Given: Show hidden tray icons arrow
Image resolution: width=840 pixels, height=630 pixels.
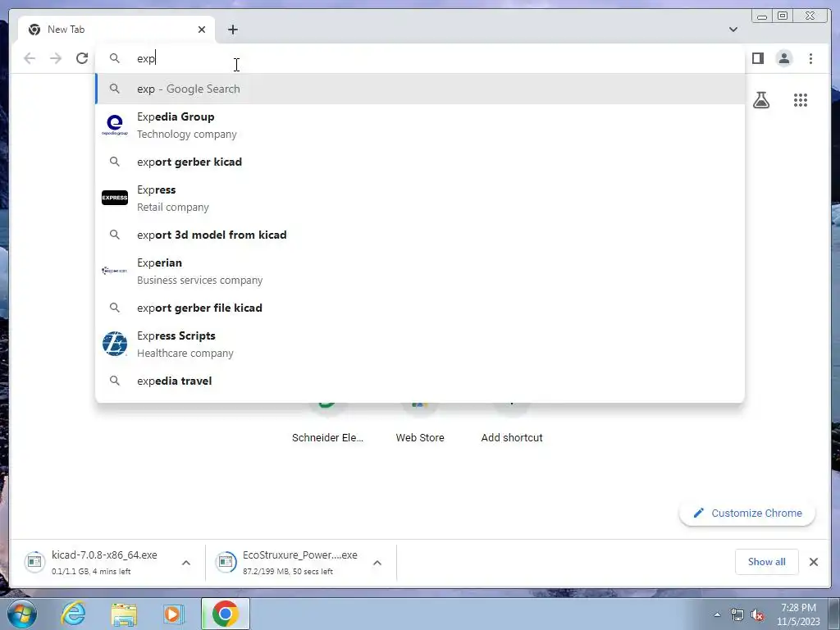Looking at the screenshot, I should pyautogui.click(x=717, y=614).
